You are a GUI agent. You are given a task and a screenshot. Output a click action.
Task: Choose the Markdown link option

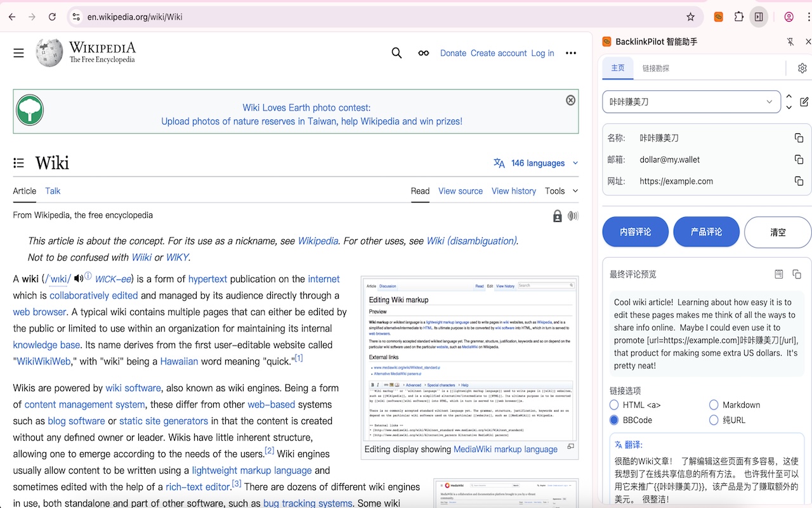click(712, 404)
